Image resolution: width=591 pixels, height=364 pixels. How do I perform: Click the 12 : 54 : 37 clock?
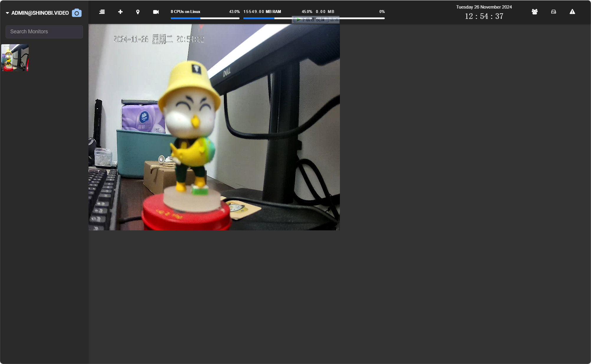click(x=484, y=16)
